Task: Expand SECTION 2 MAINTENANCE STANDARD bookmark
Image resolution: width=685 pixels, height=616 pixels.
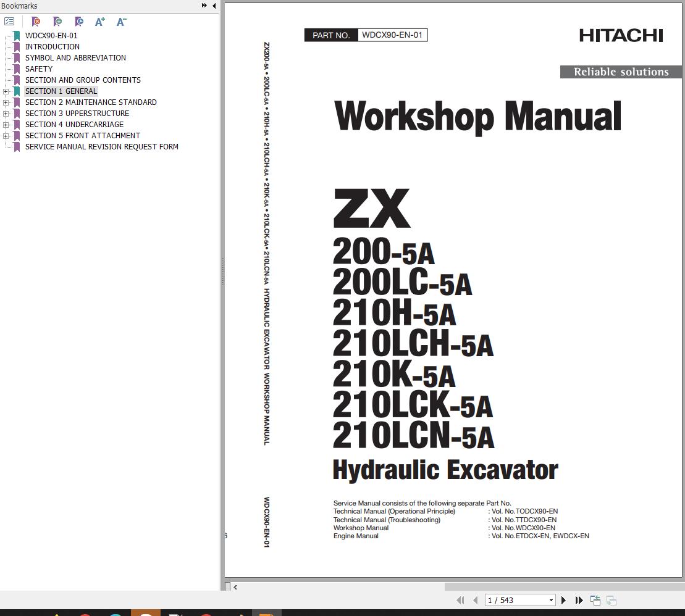Action: click(x=6, y=102)
